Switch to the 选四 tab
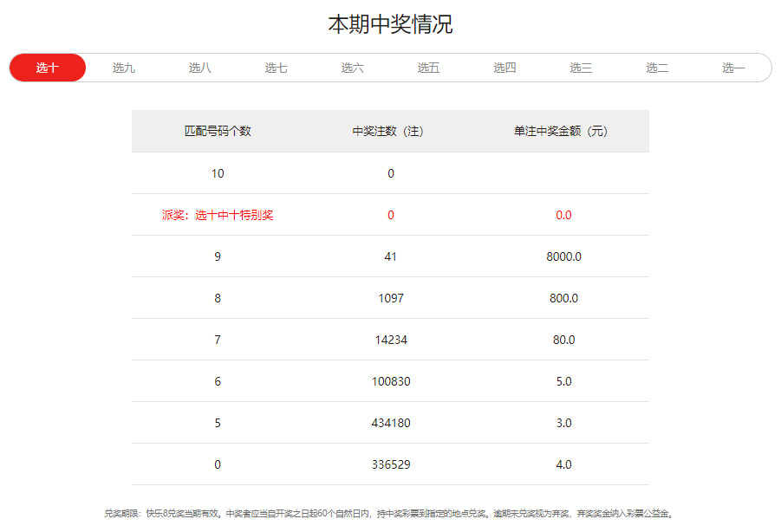The height and width of the screenshot is (532, 781). tap(504, 68)
